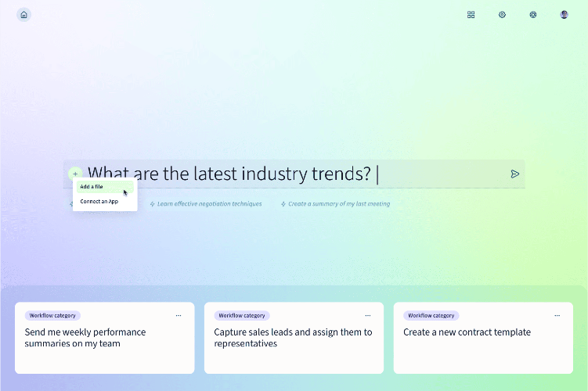This screenshot has width=588, height=391.
Task: Click Workflow category tag on sales leads card
Action: 242,316
